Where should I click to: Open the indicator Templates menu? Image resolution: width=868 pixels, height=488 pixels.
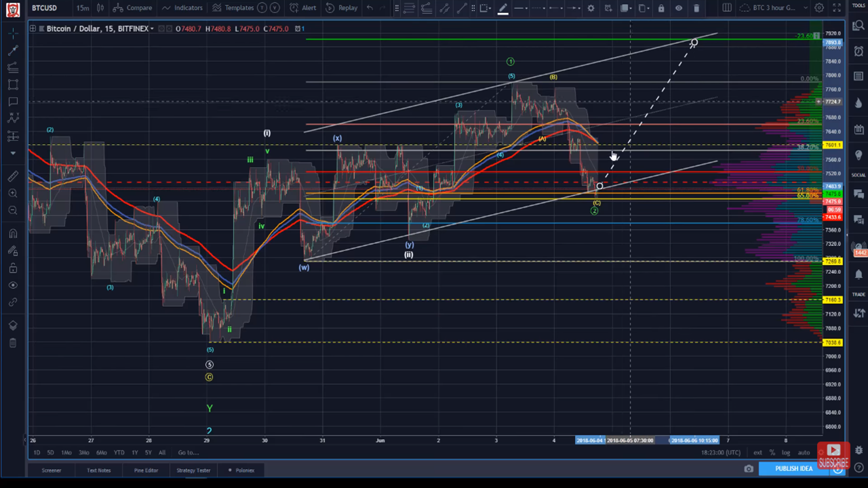coord(233,8)
